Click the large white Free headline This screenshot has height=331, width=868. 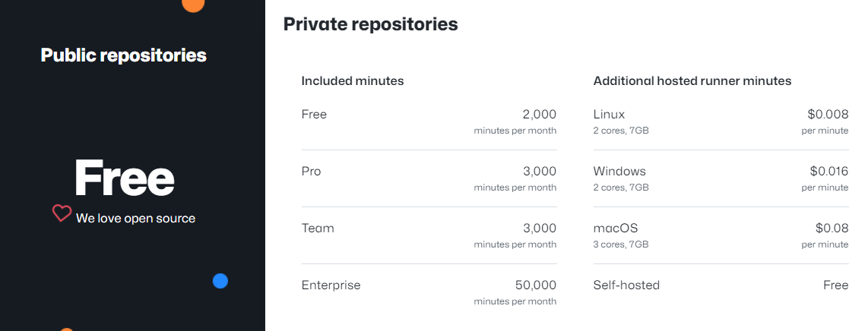pos(124,179)
